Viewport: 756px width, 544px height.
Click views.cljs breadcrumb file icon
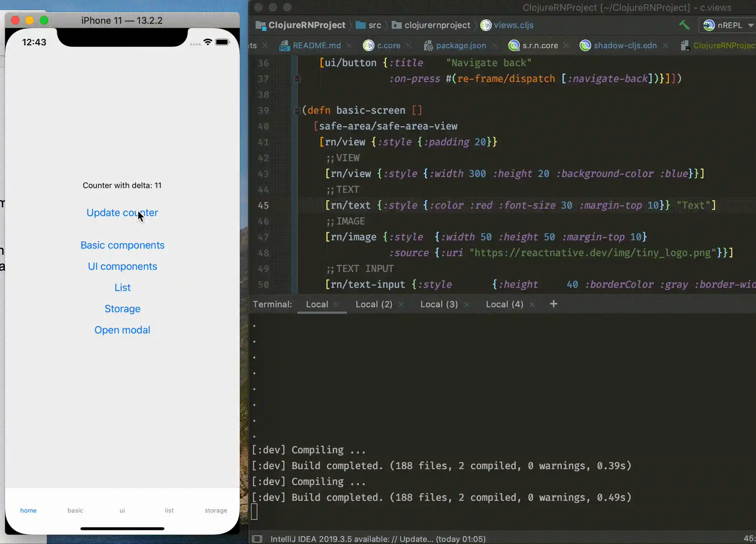click(486, 25)
